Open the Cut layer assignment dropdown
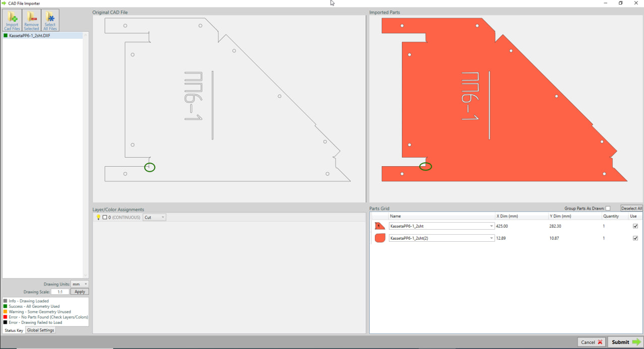The image size is (644, 349). point(154,218)
